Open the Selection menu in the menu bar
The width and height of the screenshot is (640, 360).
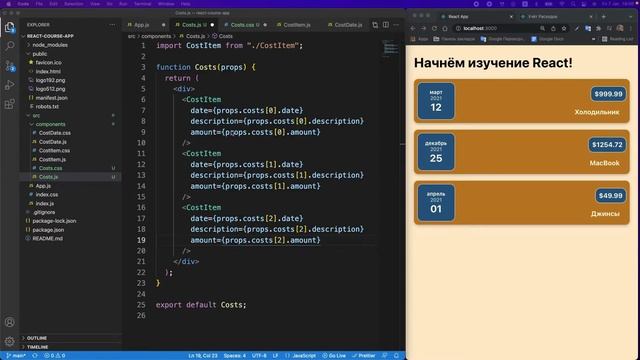(73, 4)
